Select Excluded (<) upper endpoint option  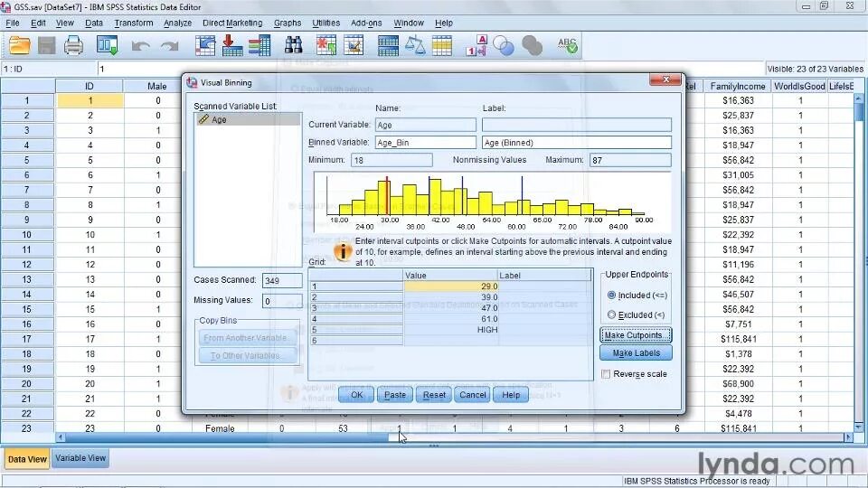[611, 314]
